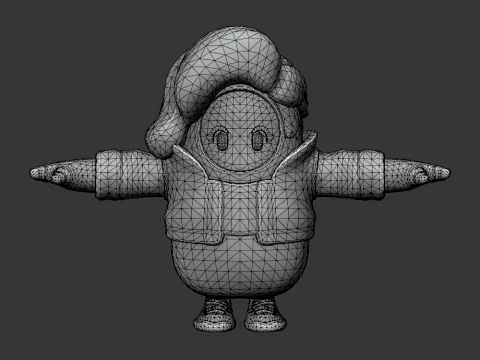Screen dimensions: 480x360
Task: Select the jacket sleeve on the right arm
Action: pyautogui.click(x=350, y=175)
